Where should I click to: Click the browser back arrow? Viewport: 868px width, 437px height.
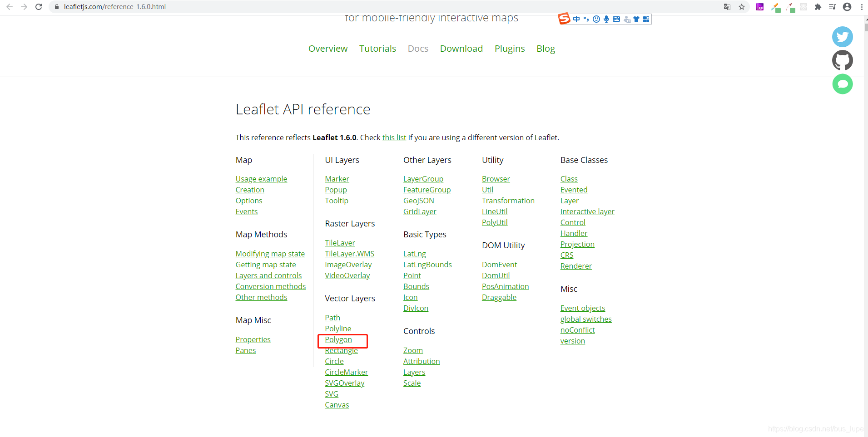click(10, 7)
